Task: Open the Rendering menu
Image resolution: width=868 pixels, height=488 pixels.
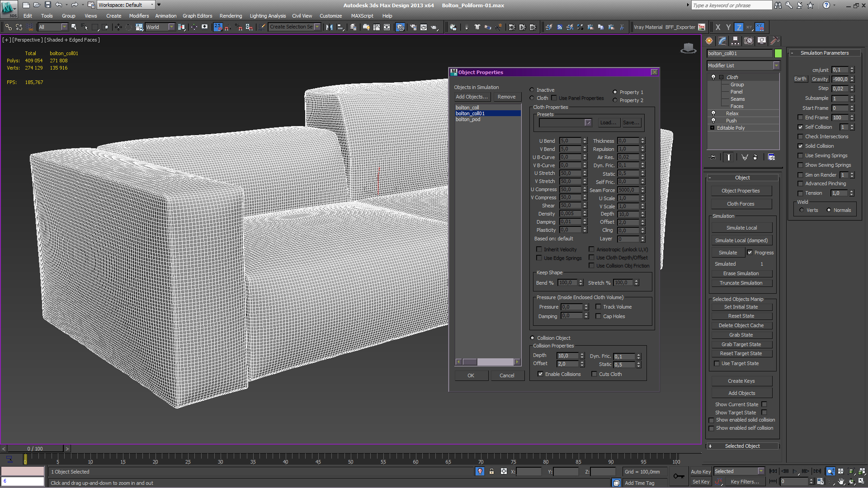Action: click(x=230, y=16)
